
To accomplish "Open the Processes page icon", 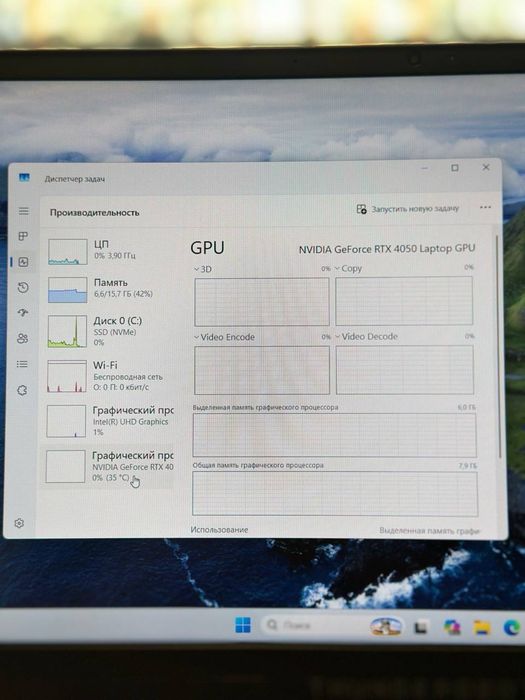I will pos(23,236).
